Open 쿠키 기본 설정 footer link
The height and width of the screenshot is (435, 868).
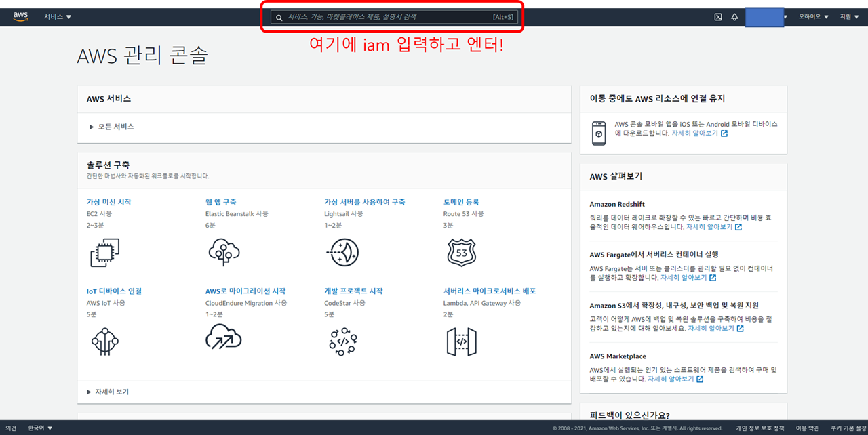click(x=848, y=428)
